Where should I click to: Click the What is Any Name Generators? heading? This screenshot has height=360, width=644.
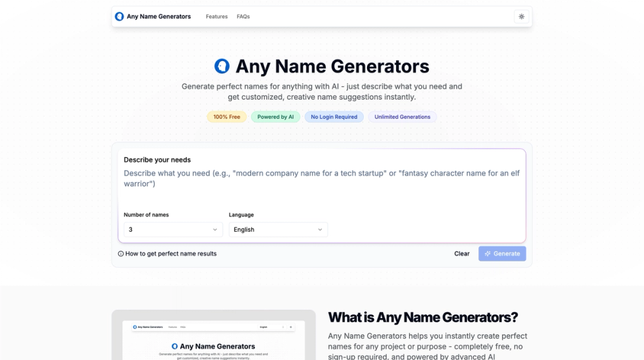tap(422, 317)
